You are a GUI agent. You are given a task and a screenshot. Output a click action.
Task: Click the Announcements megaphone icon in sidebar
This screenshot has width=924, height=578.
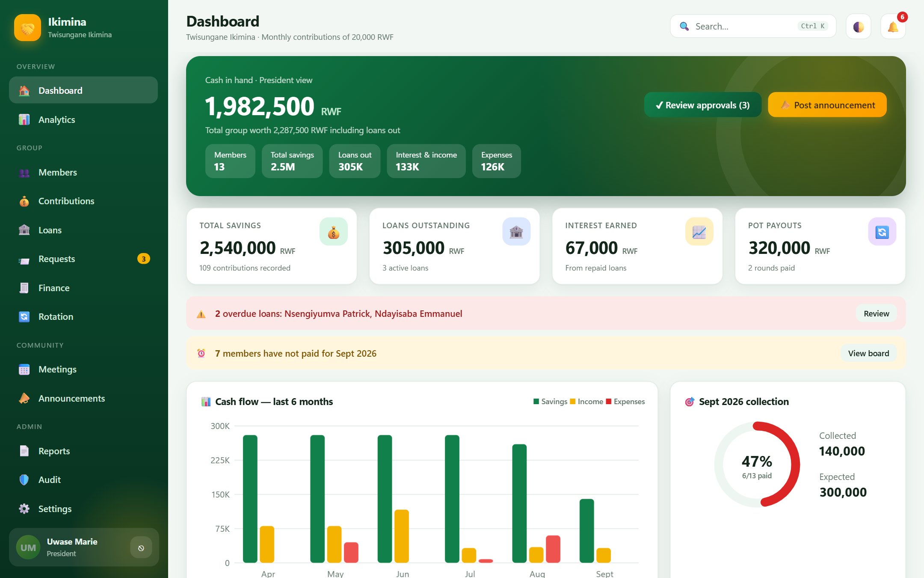(x=24, y=399)
